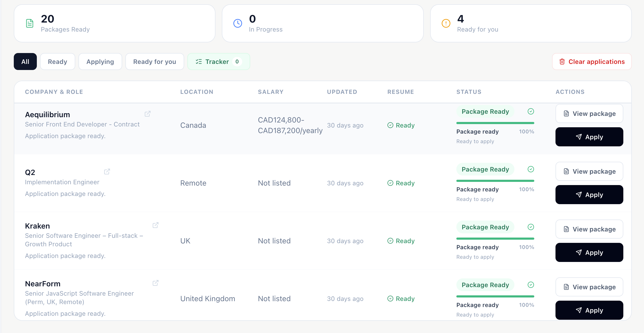Click resume Ready check icon for Kraken

[390, 241]
